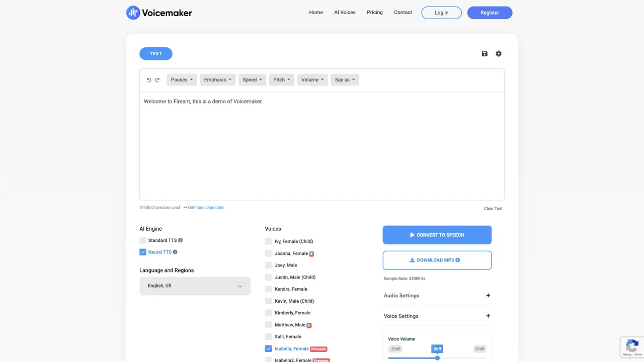644x362 pixels.
Task: Follow the Get more characters link
Action: [204, 207]
